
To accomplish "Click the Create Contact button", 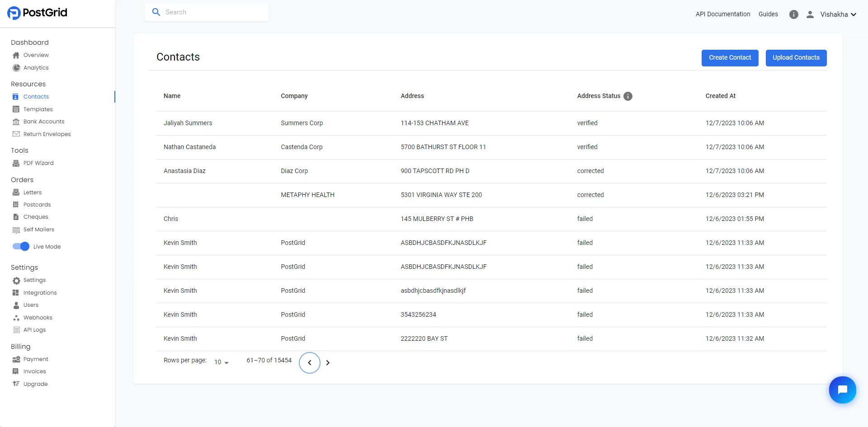I will tap(730, 58).
